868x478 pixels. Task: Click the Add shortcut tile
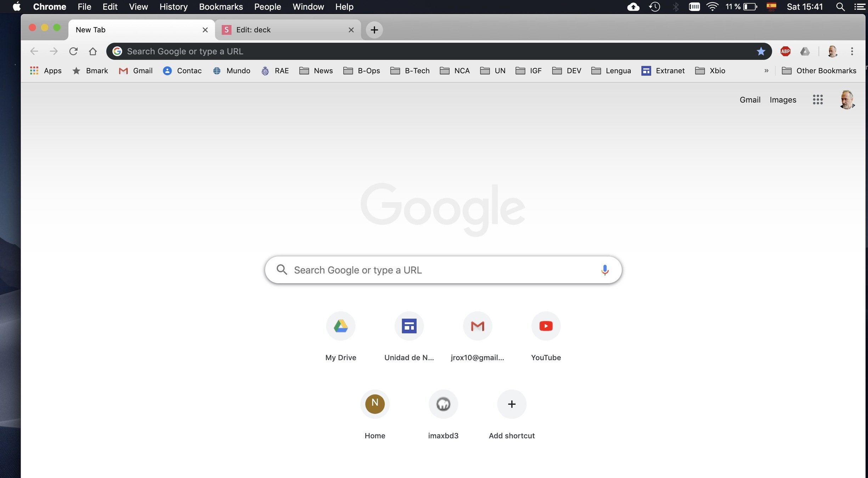click(x=512, y=404)
